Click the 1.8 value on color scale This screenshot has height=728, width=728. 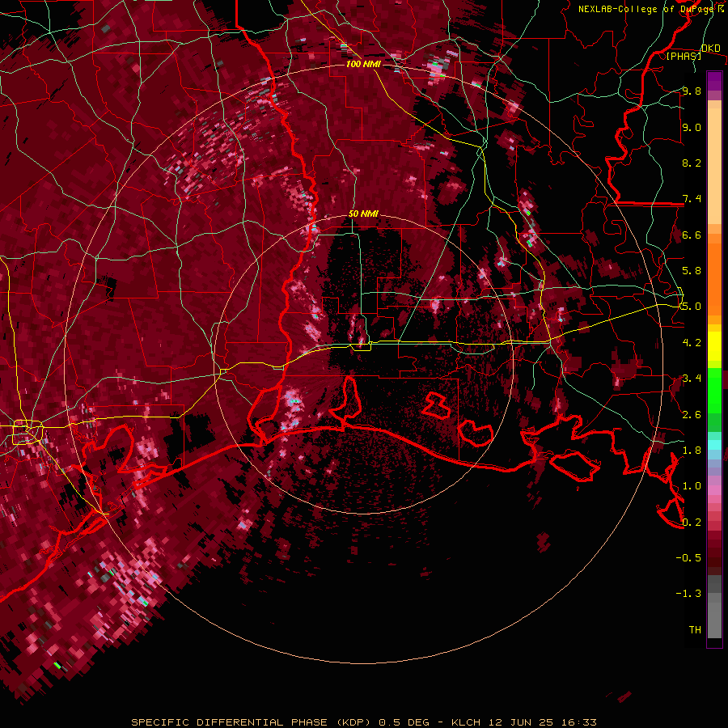(x=692, y=451)
